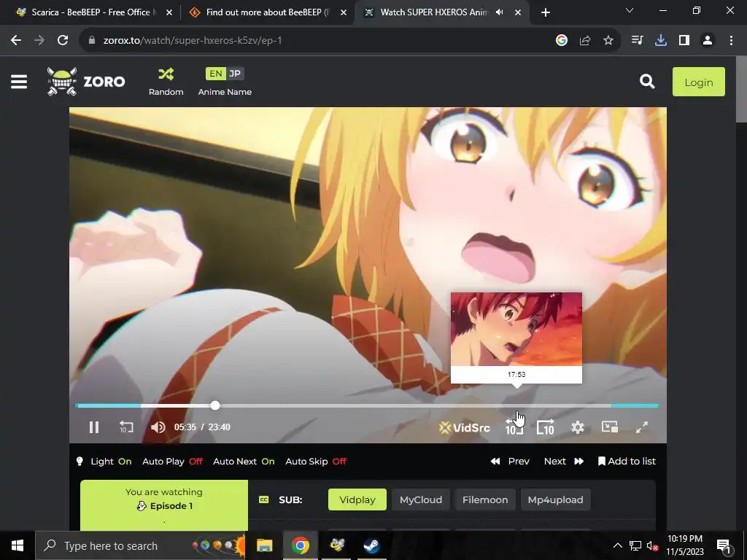Switch anime name to JP
The width and height of the screenshot is (747, 560).
pyautogui.click(x=235, y=74)
